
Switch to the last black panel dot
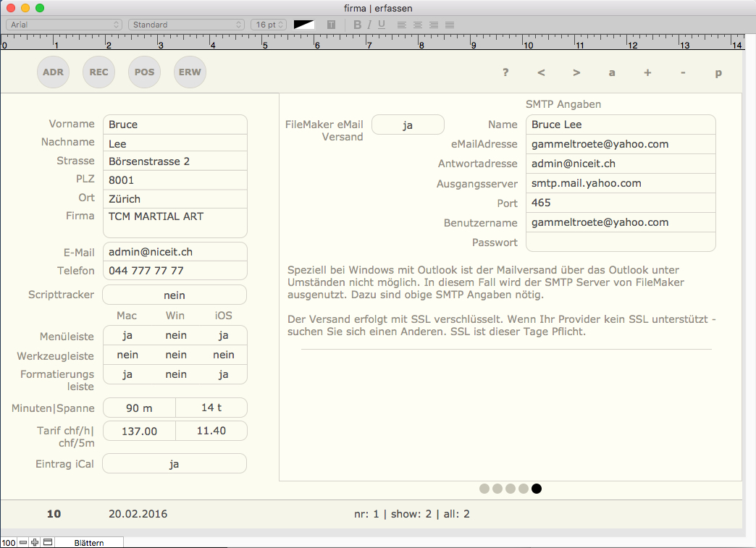[537, 489]
